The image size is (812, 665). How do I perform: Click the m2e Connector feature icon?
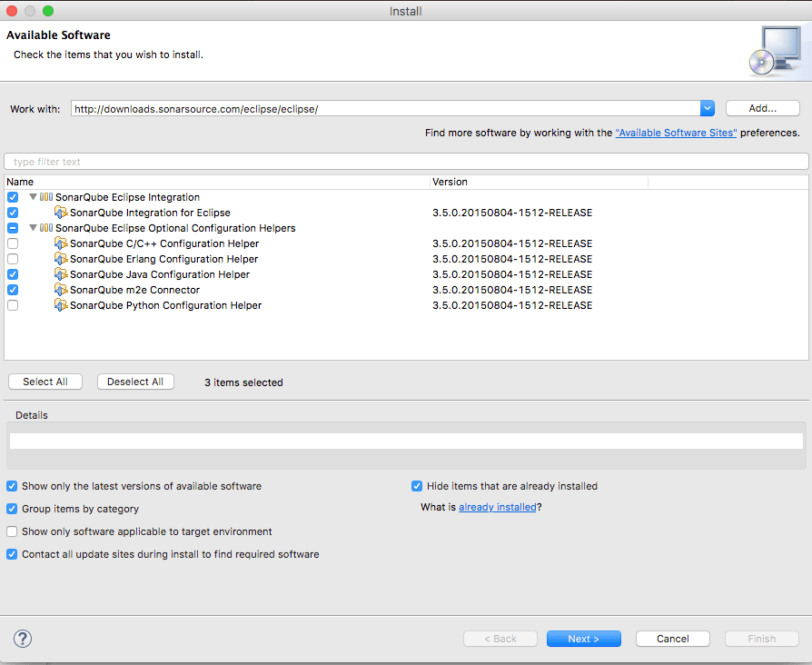click(x=61, y=290)
